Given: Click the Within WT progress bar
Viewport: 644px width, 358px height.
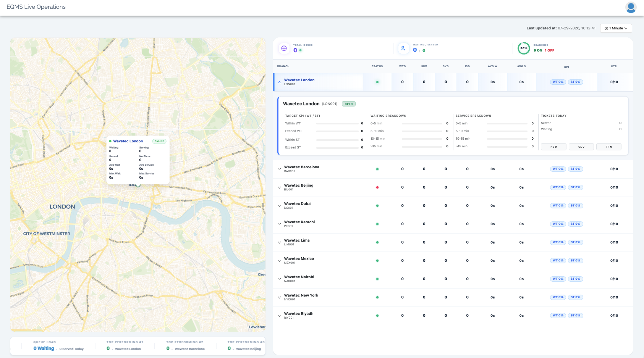Looking at the screenshot, I should coord(337,124).
